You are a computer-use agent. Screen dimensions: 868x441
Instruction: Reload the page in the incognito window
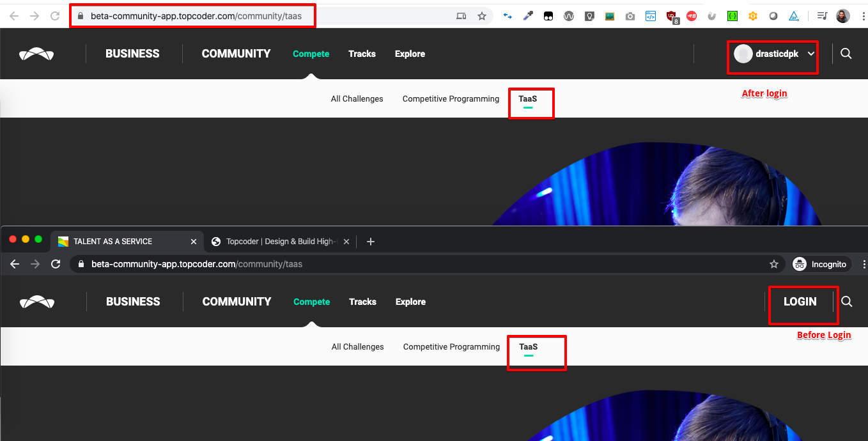tap(56, 264)
